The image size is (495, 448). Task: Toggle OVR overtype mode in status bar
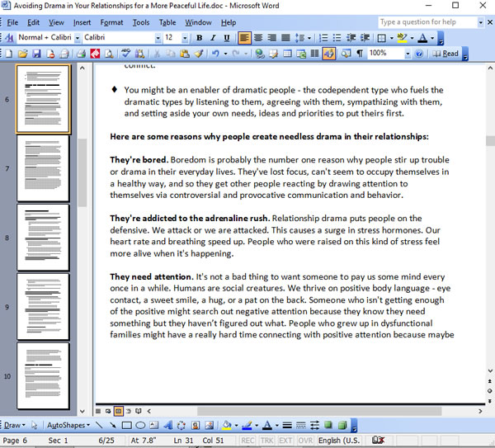(305, 441)
